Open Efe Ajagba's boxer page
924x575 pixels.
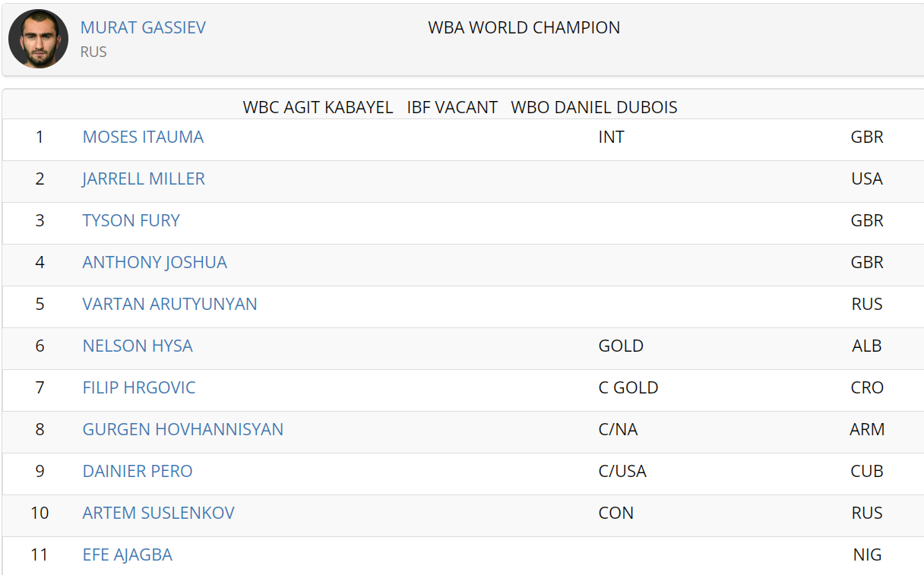click(128, 554)
